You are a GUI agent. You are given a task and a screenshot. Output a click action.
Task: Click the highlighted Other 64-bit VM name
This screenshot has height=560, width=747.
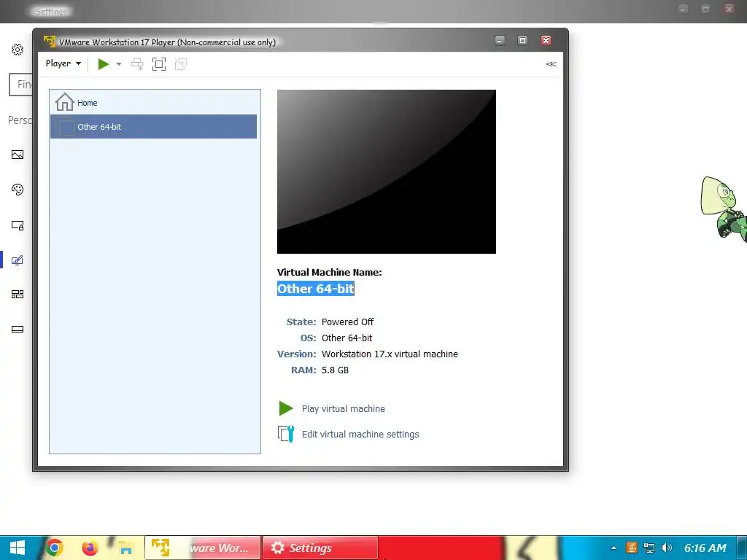(x=315, y=289)
